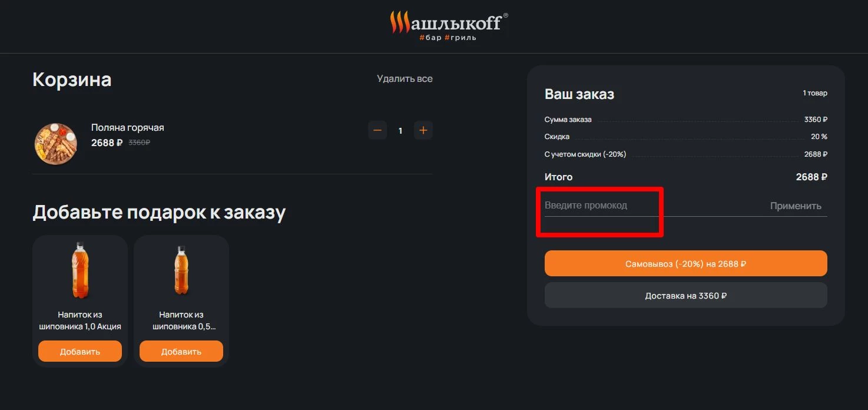Choose Доставка на 3360 ₽
Viewport: 868px width, 410px height.
point(686,295)
